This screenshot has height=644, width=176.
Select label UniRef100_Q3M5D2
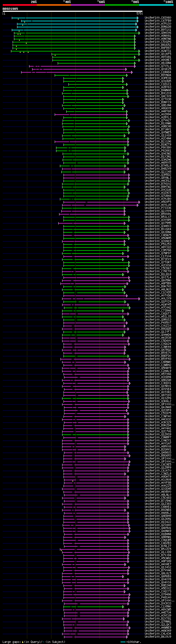158,175
